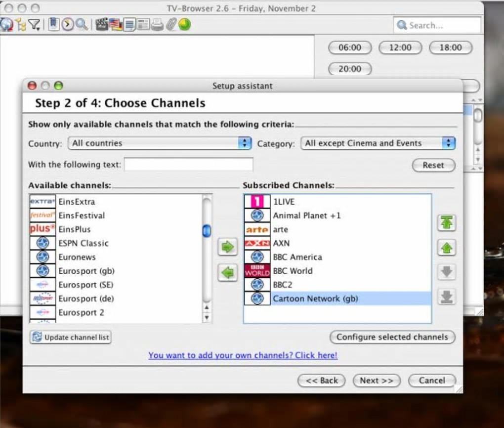
Task: Click the movie clapperboard toolbar icon
Action: point(102,25)
